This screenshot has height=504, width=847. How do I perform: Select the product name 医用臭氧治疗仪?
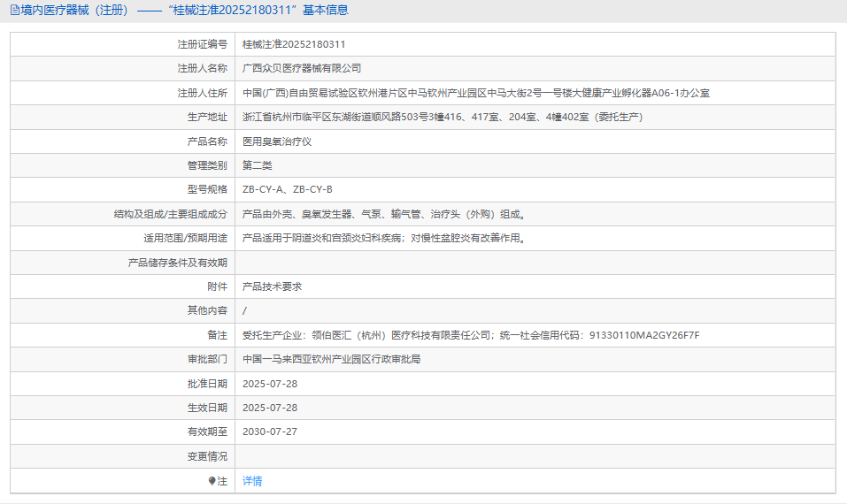pyautogui.click(x=277, y=141)
